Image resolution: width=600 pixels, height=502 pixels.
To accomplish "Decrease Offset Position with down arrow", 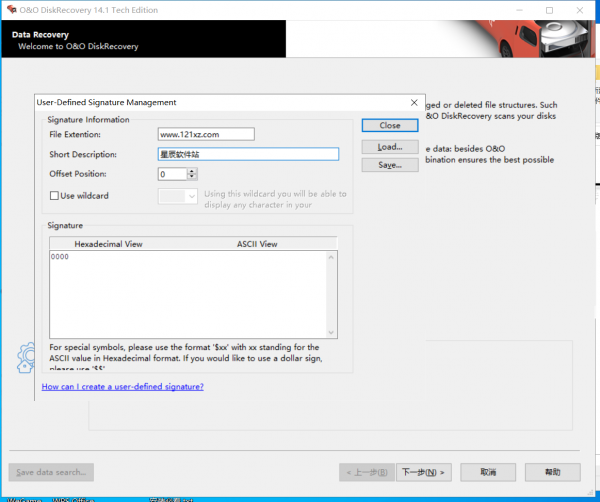I will point(192,177).
